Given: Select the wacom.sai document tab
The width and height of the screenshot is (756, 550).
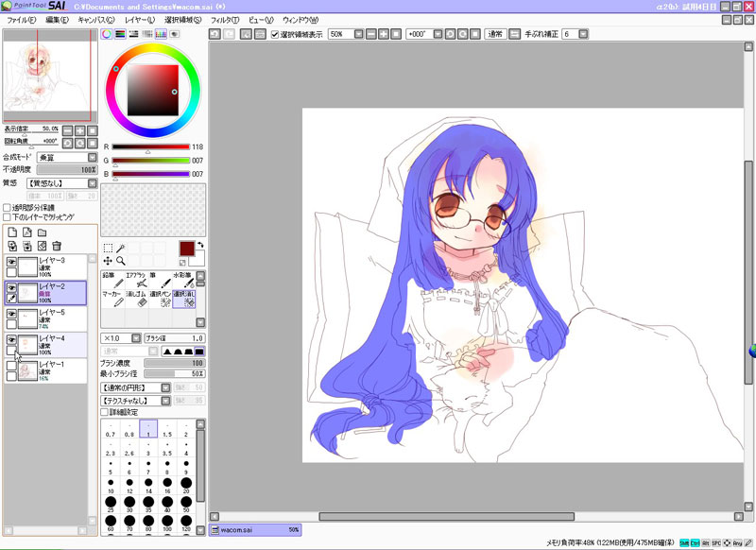Looking at the screenshot, I should click(255, 530).
